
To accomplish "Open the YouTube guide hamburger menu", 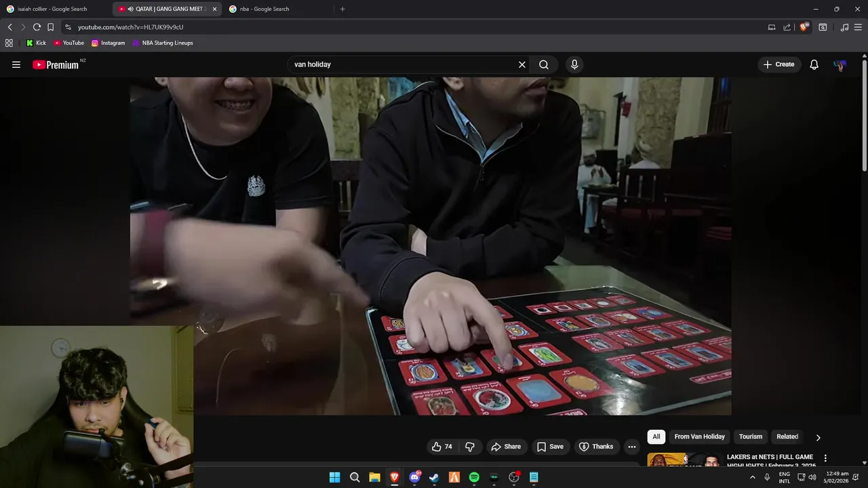I will pyautogui.click(x=16, y=64).
